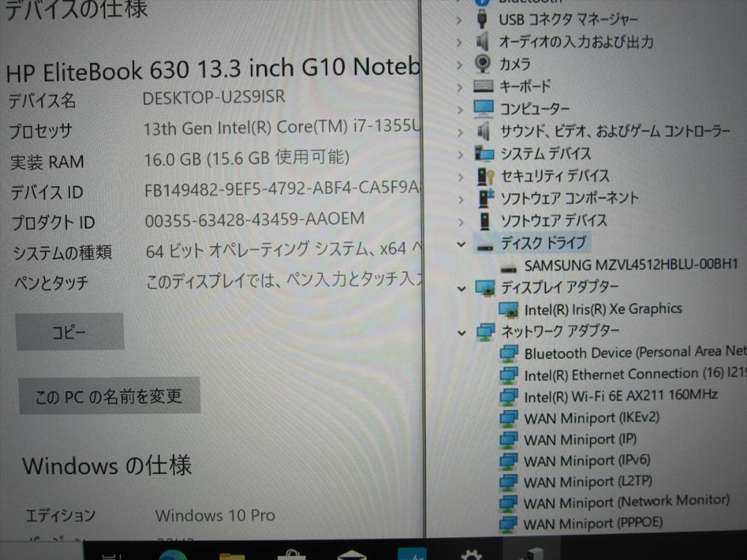Image resolution: width=747 pixels, height=560 pixels.
Task: Click device ID value FB149482-9EF5-4792
Action: [282, 189]
